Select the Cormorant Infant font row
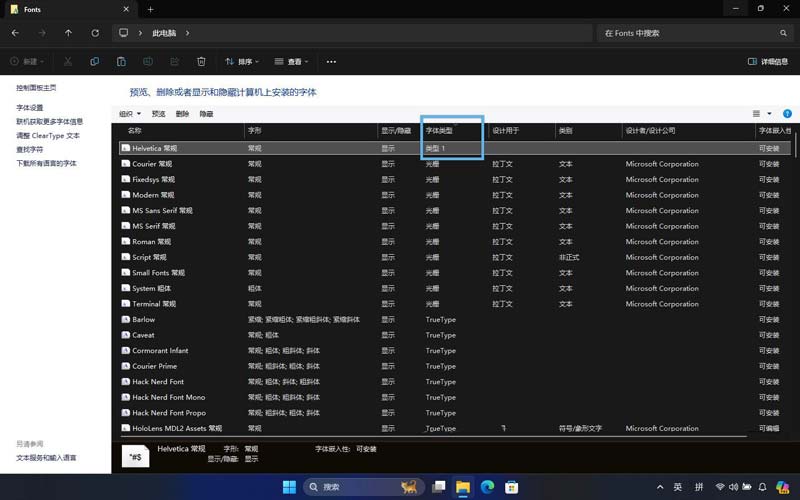 pyautogui.click(x=160, y=351)
